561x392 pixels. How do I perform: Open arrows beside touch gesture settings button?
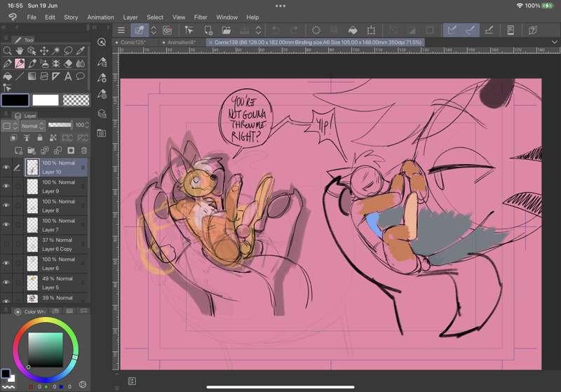click(x=154, y=30)
